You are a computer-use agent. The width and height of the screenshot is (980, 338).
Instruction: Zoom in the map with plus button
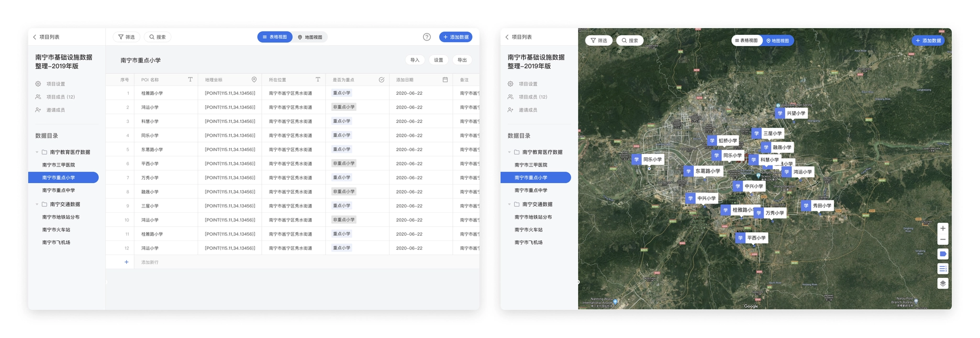(942, 229)
